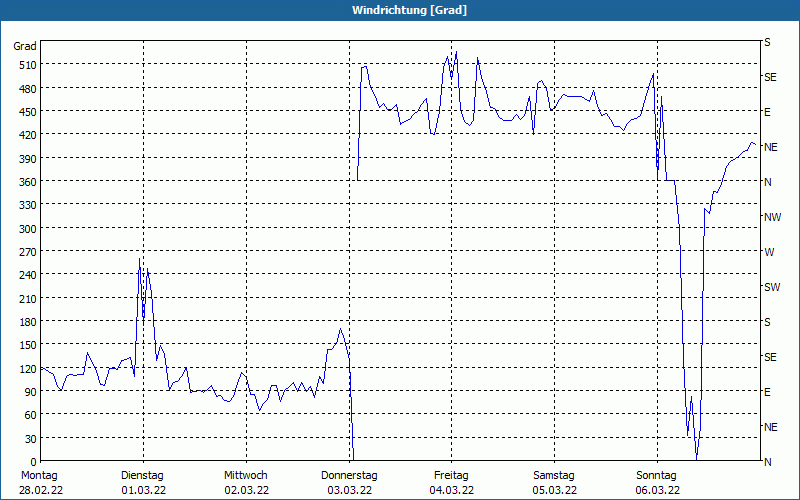800x500 pixels.
Task: Select the '390' y-axis value
Action: click(28, 159)
